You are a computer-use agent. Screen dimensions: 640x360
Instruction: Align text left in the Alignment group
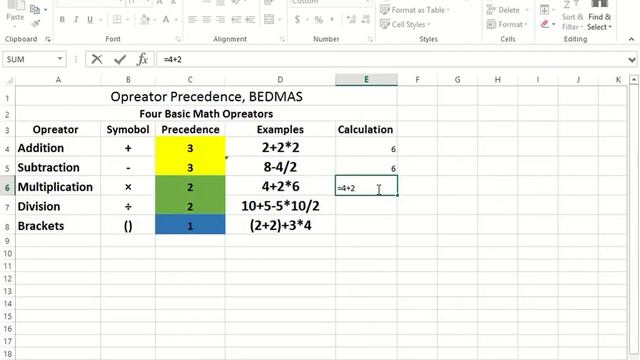(193, 20)
